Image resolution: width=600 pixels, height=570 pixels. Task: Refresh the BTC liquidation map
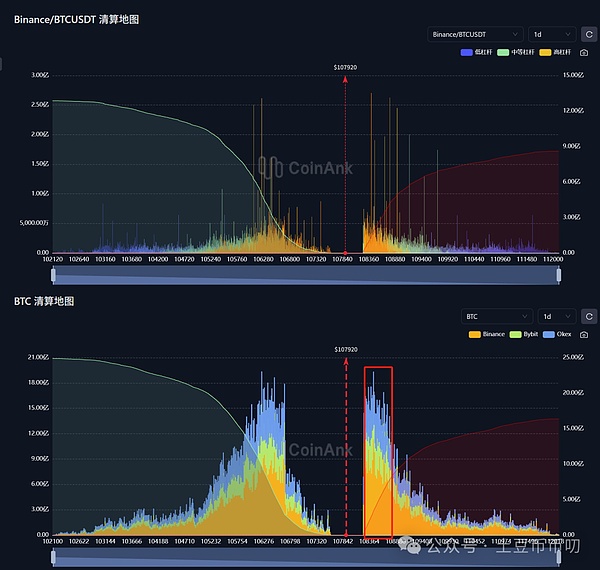click(x=589, y=316)
